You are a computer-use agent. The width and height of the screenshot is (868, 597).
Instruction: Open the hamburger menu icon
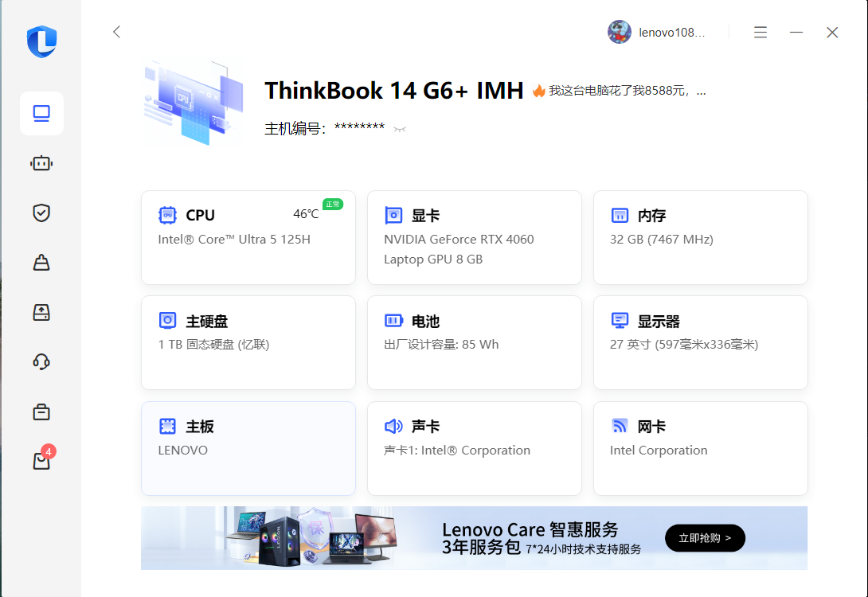tap(760, 33)
